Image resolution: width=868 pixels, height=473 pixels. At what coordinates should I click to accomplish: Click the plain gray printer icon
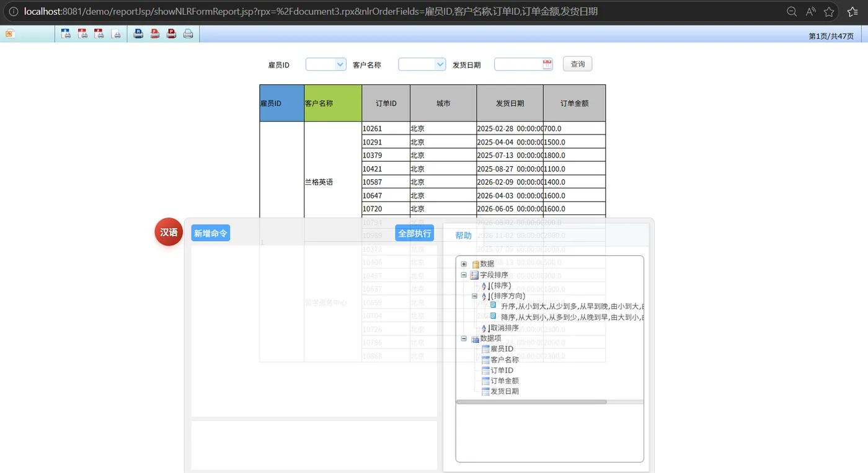pos(188,34)
